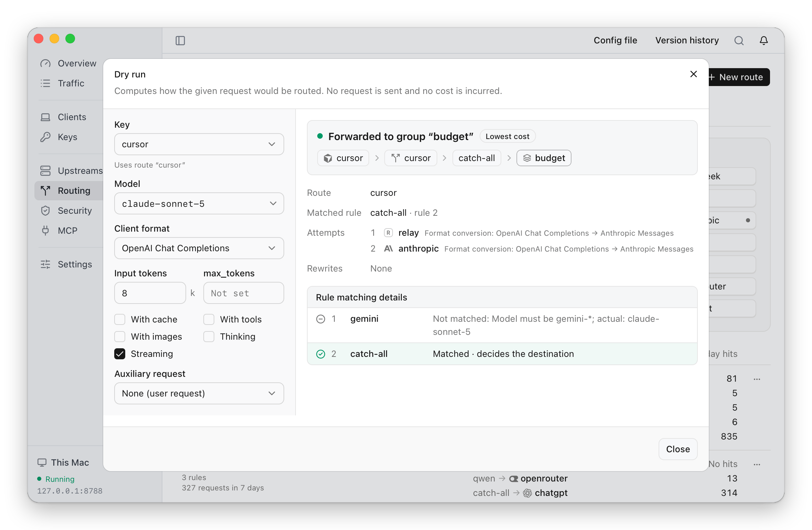Select the gemini rule row
This screenshot has width=812, height=530.
click(502, 326)
